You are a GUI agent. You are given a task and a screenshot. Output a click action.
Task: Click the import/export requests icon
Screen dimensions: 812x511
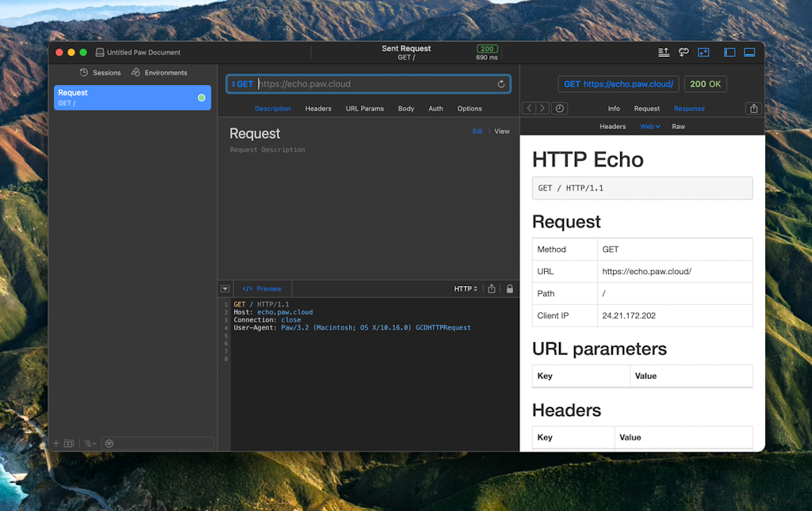[x=703, y=52]
